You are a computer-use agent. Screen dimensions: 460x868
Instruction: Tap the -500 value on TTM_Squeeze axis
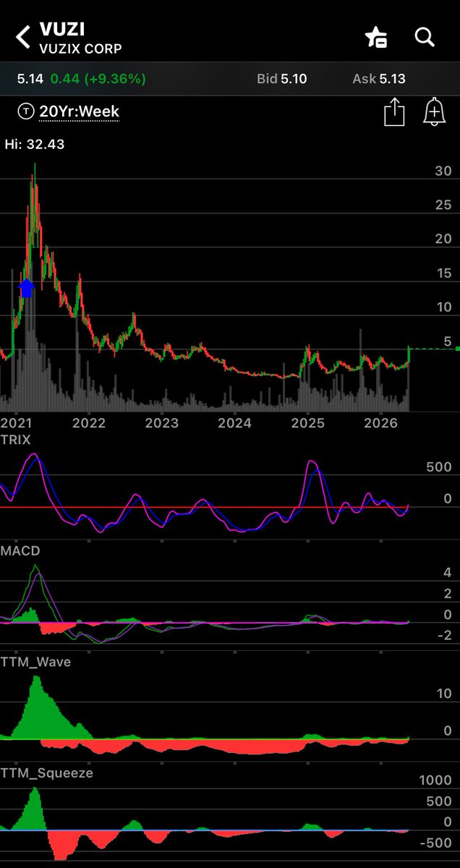click(436, 843)
